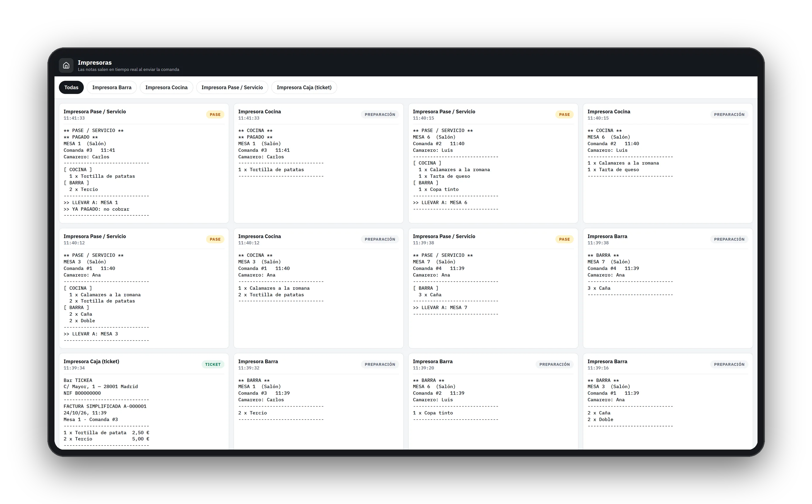
Task: Click 'Mesa 1 · Comanda #3' ticket line
Action: click(x=91, y=420)
